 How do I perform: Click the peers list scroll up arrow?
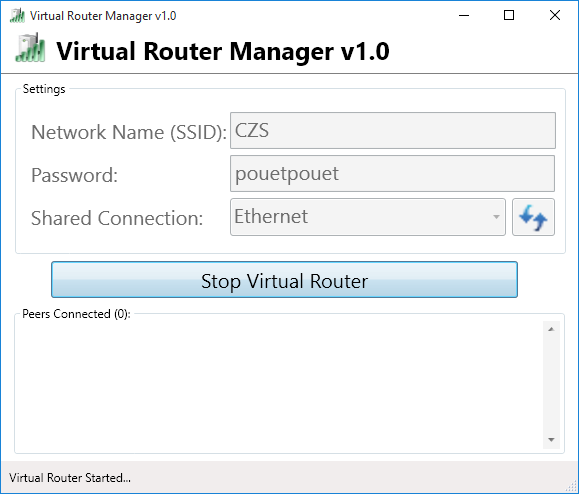(x=551, y=329)
